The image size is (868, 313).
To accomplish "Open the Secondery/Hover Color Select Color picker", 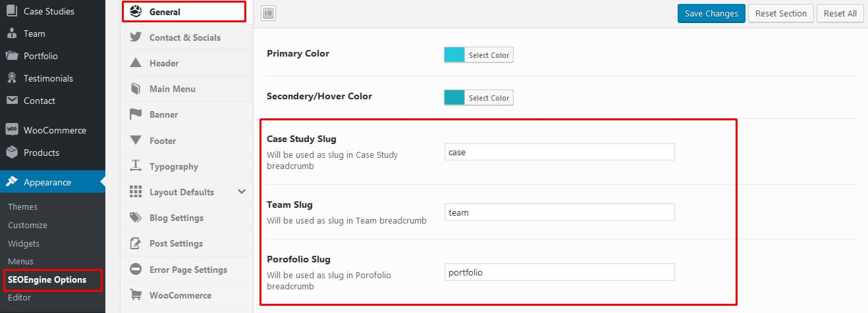I will [x=489, y=98].
